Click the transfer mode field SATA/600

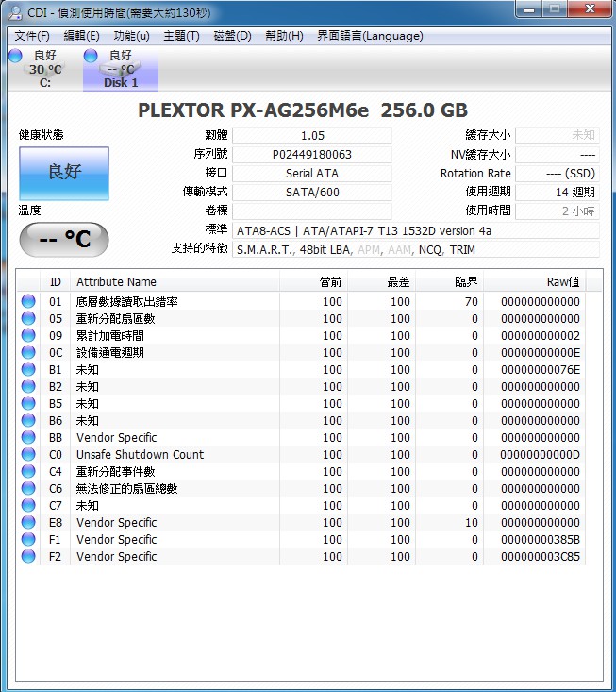pos(312,193)
